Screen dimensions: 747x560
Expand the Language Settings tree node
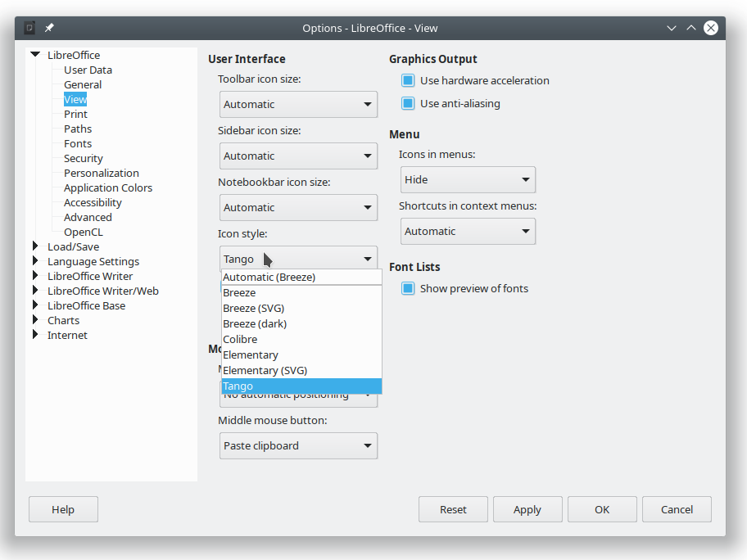click(x=35, y=261)
